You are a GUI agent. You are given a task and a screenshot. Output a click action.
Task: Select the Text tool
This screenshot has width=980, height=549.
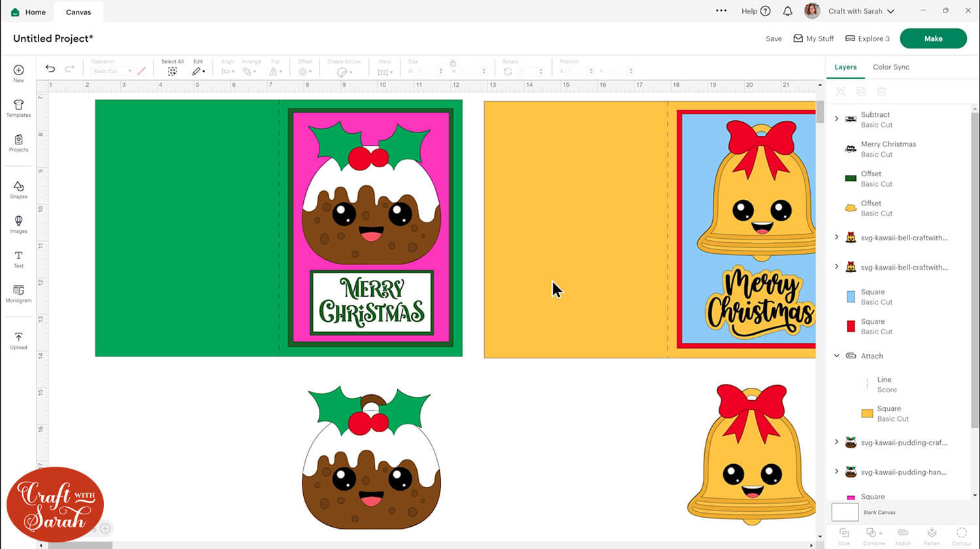[x=18, y=259]
